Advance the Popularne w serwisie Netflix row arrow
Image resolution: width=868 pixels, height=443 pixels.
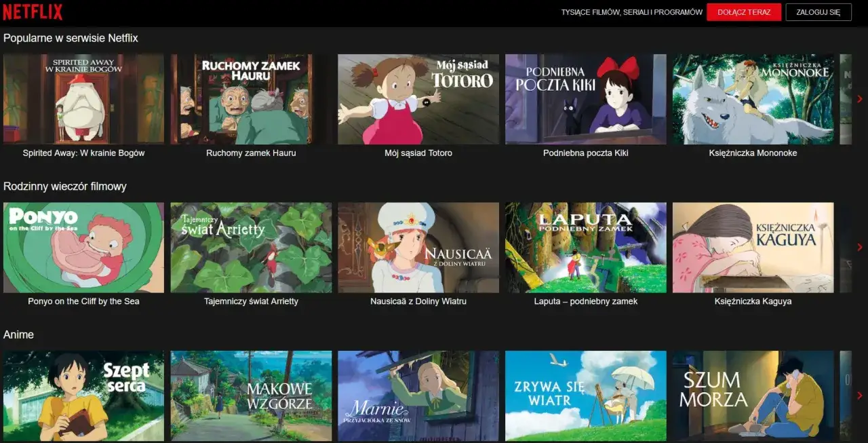point(860,99)
